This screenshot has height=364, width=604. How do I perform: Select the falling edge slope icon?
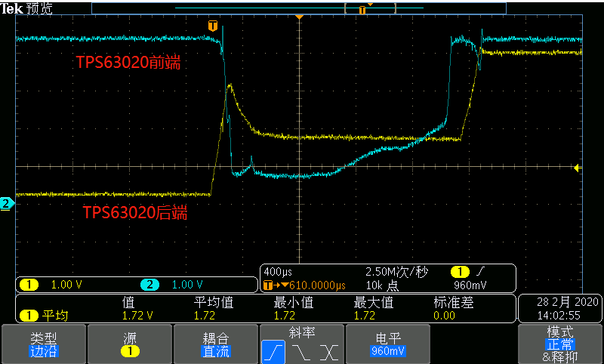coord(301,352)
